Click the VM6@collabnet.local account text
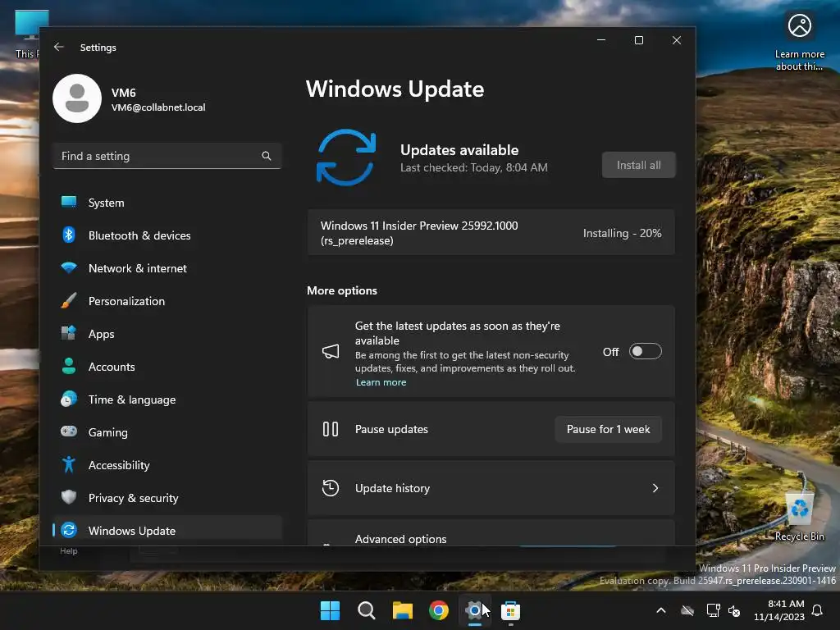Viewport: 840px width, 630px height. point(158,107)
